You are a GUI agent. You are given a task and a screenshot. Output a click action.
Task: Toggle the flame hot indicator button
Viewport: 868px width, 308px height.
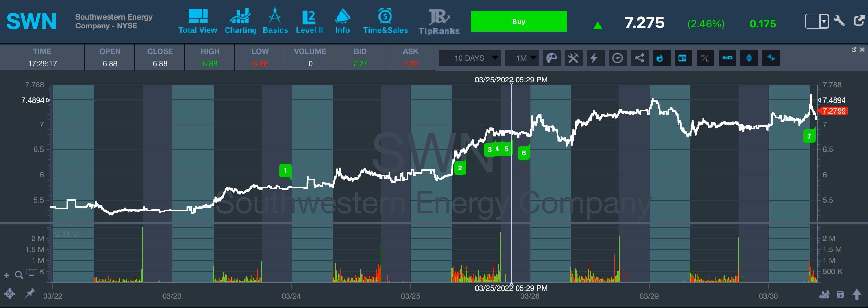(661, 58)
